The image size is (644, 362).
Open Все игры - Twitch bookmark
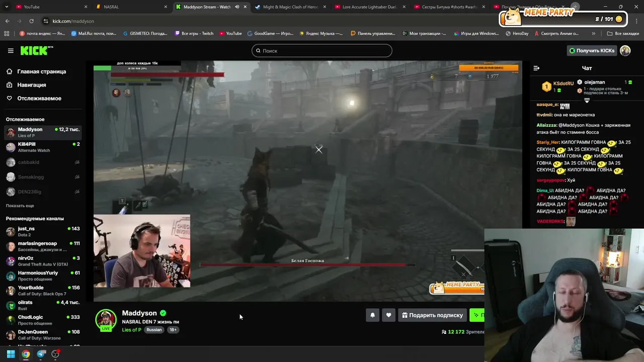(x=194, y=34)
